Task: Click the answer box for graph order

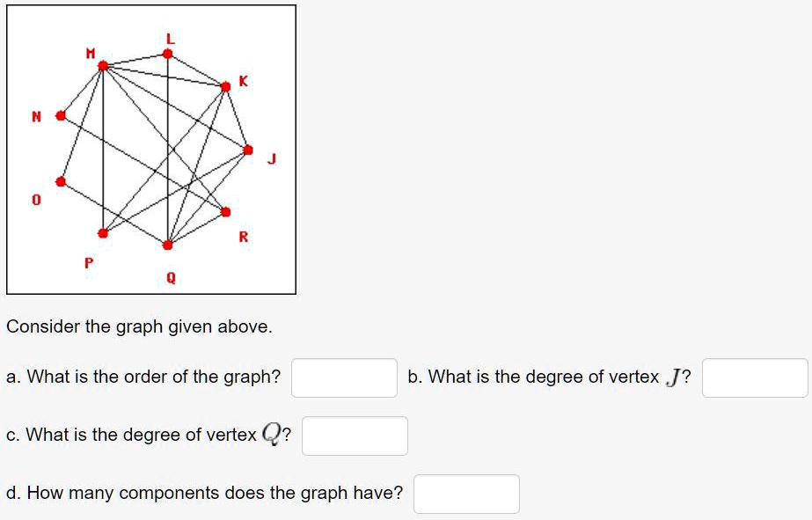Action: coord(342,377)
